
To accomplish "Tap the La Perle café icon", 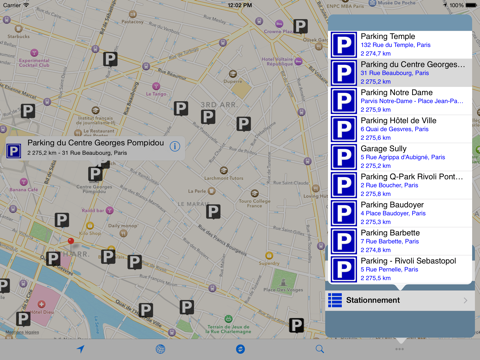I will pos(211,191).
